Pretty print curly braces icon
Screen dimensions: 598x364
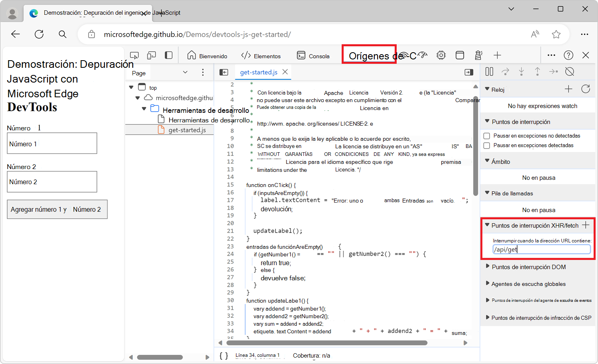click(x=224, y=356)
